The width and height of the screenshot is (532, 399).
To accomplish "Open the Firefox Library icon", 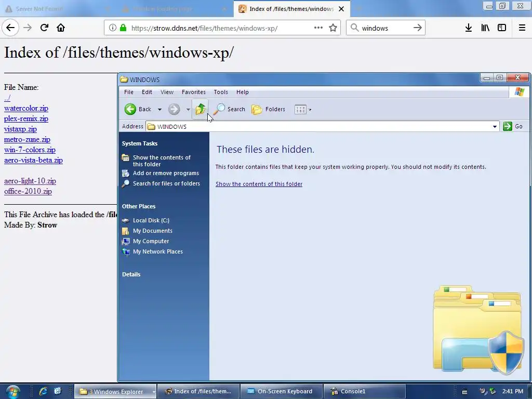I will pyautogui.click(x=485, y=28).
